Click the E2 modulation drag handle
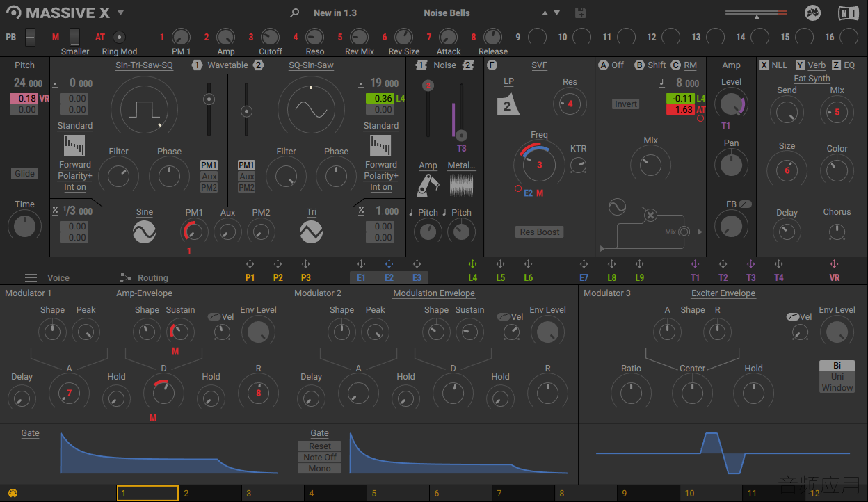This screenshot has width=868, height=502. pos(389,264)
